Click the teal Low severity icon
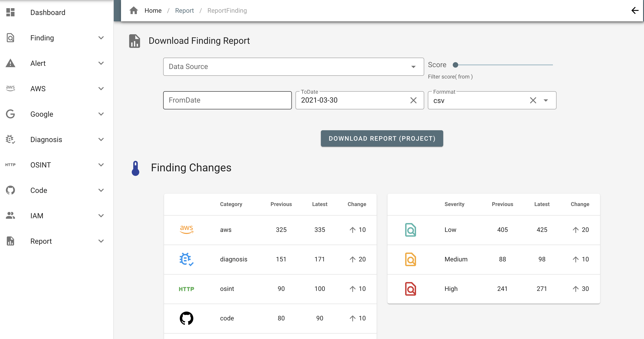This screenshot has width=644, height=339. tap(410, 230)
